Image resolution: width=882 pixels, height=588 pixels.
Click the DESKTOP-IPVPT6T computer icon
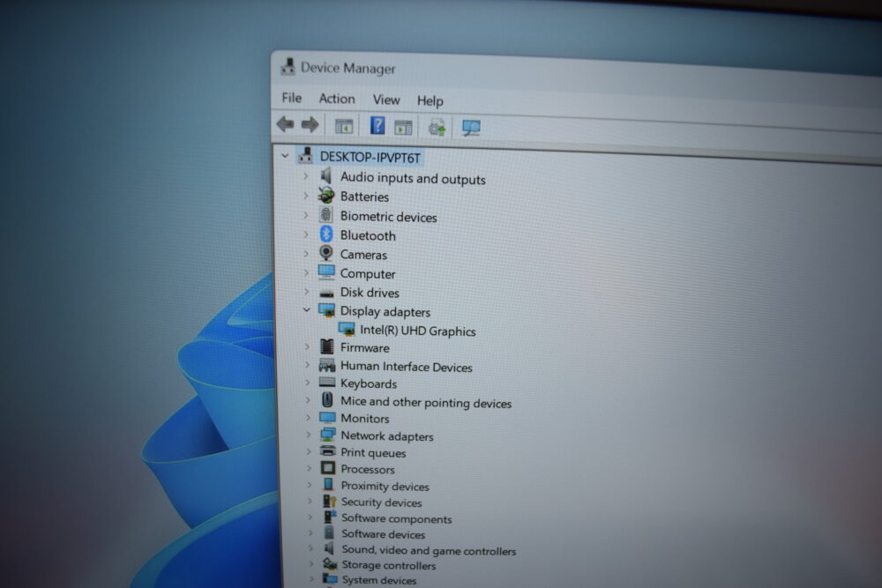pyautogui.click(x=305, y=155)
